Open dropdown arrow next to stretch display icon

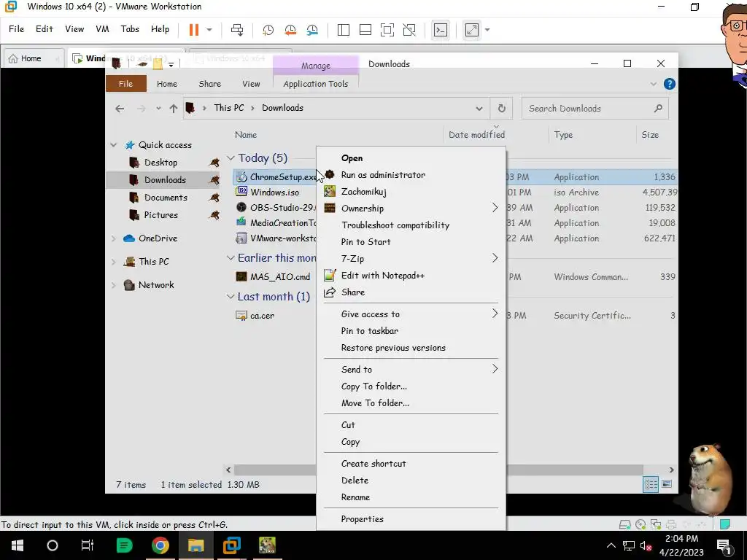click(487, 29)
